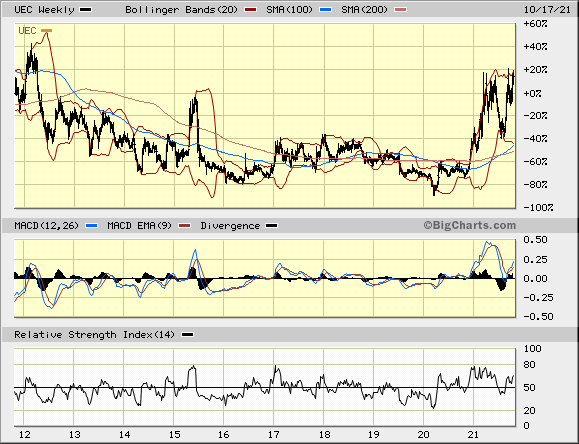The height and width of the screenshot is (444, 579).
Task: Click the RSI axis value '50'
Action: pyautogui.click(x=530, y=388)
